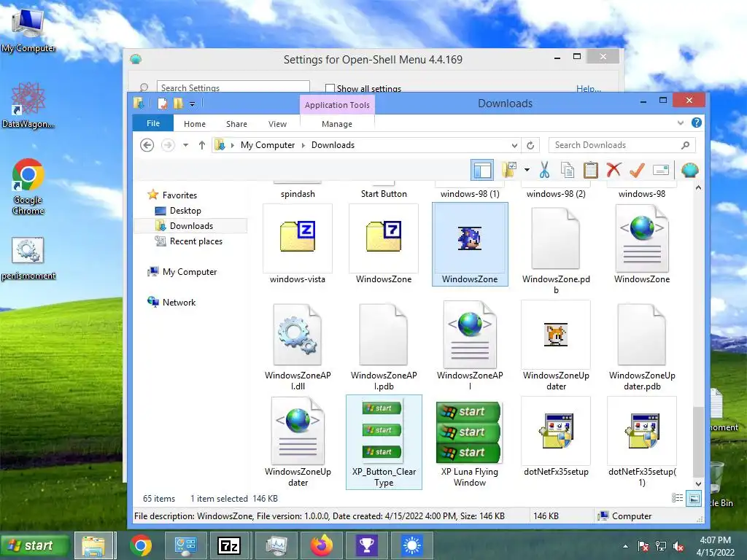Select the XP_Button_ClearType image
The width and height of the screenshot is (747, 560).
click(384, 442)
